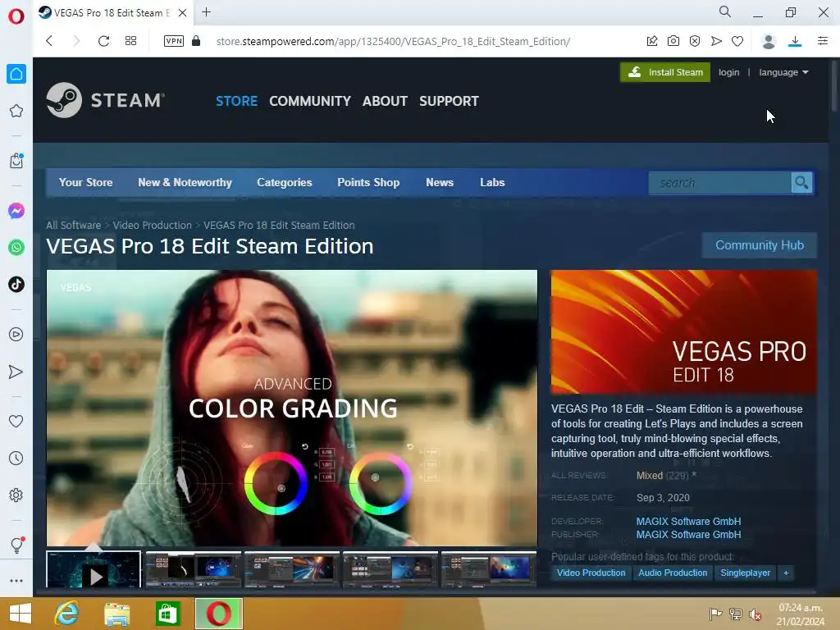Click the Install Steam button
Viewport: 840px width, 630px height.
click(x=664, y=72)
